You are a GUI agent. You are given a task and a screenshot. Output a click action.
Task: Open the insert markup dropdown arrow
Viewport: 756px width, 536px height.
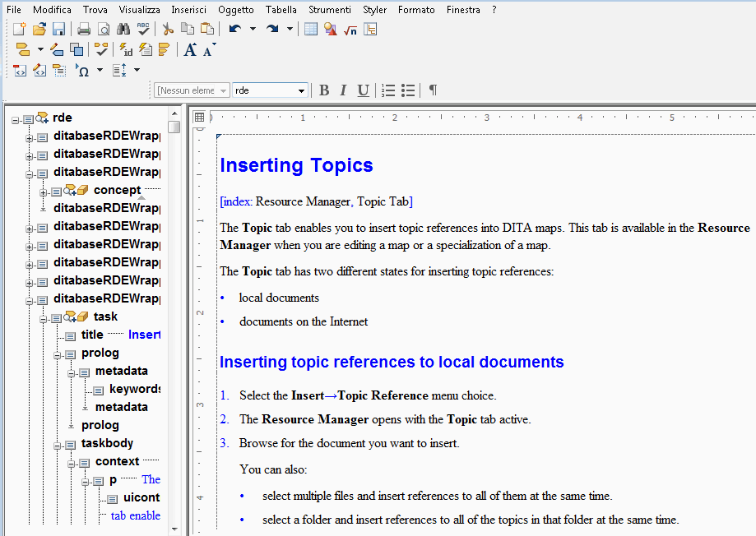point(40,49)
